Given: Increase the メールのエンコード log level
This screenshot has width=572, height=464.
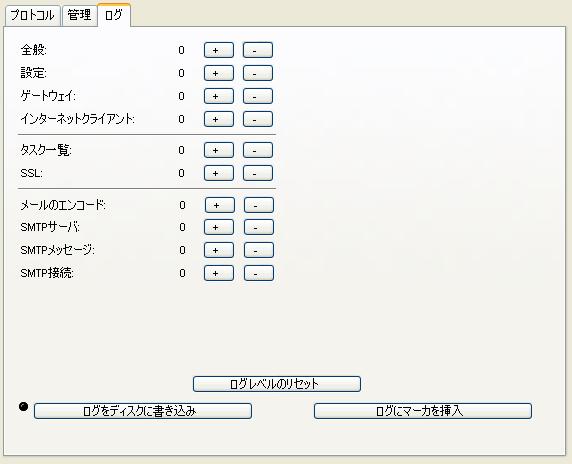Looking at the screenshot, I should point(220,205).
